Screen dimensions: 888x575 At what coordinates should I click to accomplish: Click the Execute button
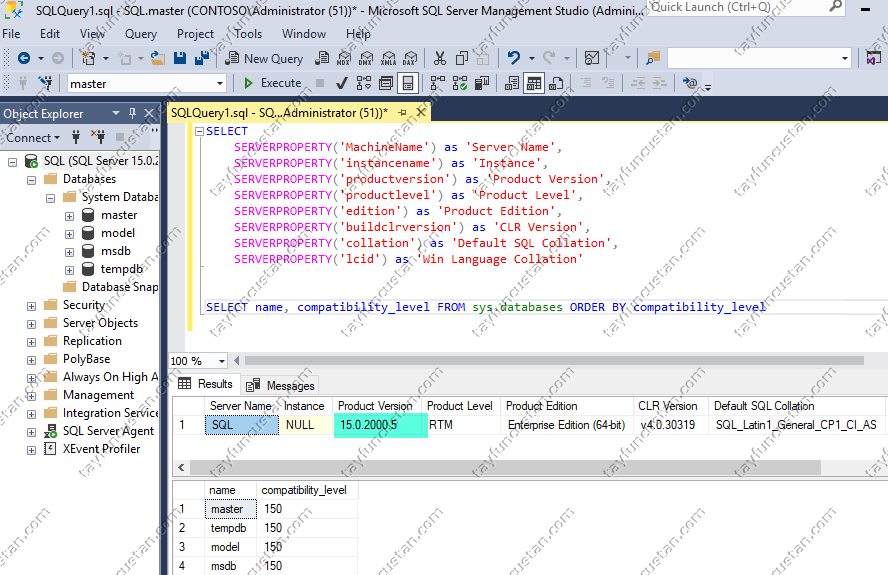[x=273, y=83]
